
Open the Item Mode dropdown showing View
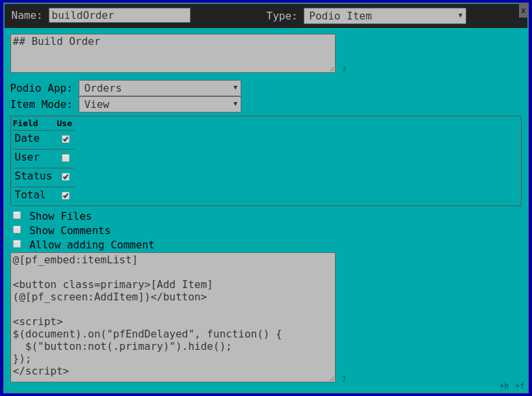(x=160, y=105)
